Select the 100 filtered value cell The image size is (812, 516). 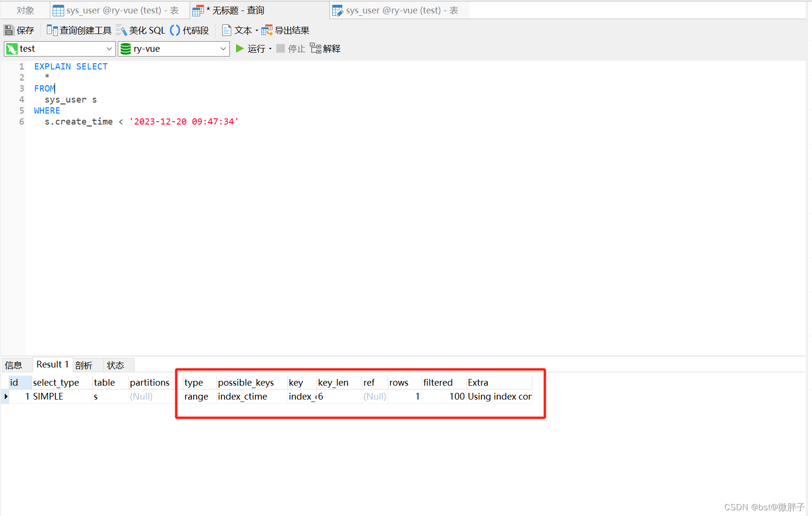pos(444,396)
